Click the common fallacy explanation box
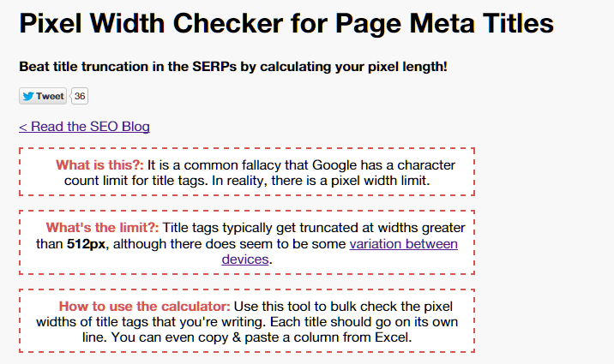The image size is (614, 364). point(247,171)
